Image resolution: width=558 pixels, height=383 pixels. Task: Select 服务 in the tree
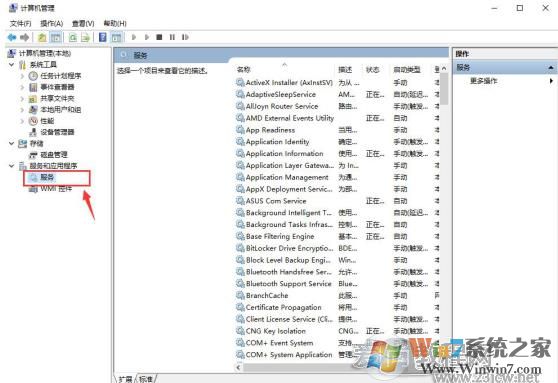pos(47,177)
